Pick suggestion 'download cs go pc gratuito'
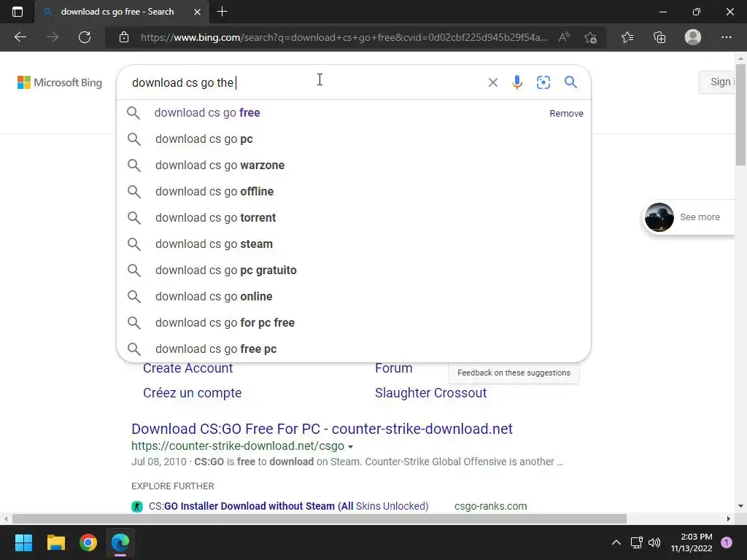 (354, 270)
